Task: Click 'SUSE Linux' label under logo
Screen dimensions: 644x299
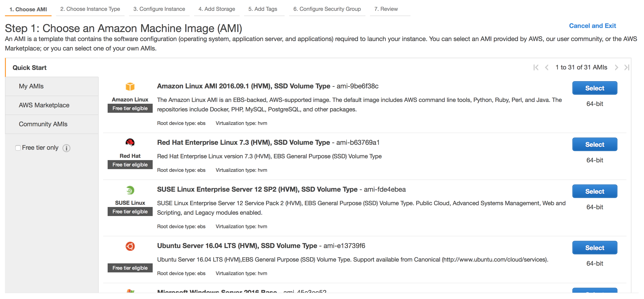Action: [x=130, y=203]
